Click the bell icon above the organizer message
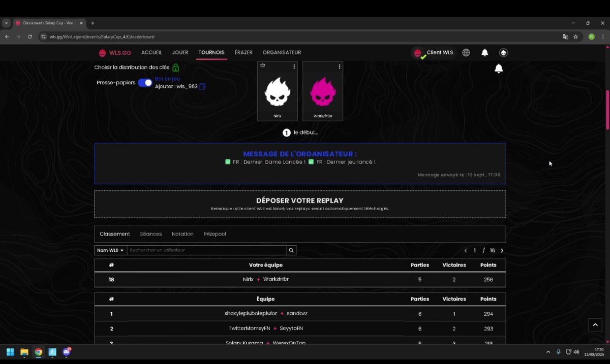 tap(499, 68)
